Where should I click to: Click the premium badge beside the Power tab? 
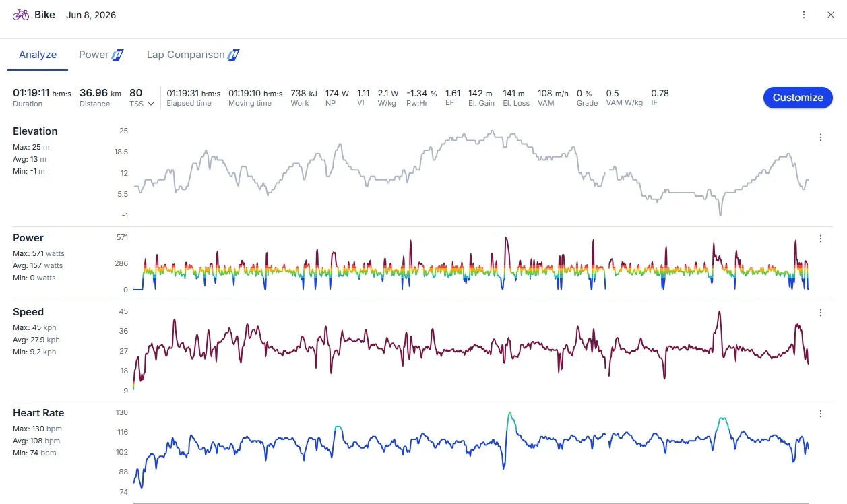coord(118,55)
